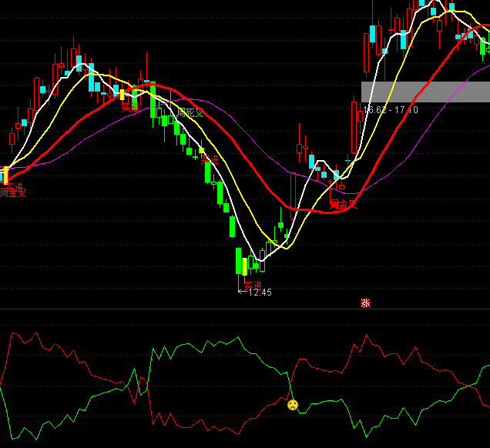Select the tall red candle left of gray bar

click(354, 127)
